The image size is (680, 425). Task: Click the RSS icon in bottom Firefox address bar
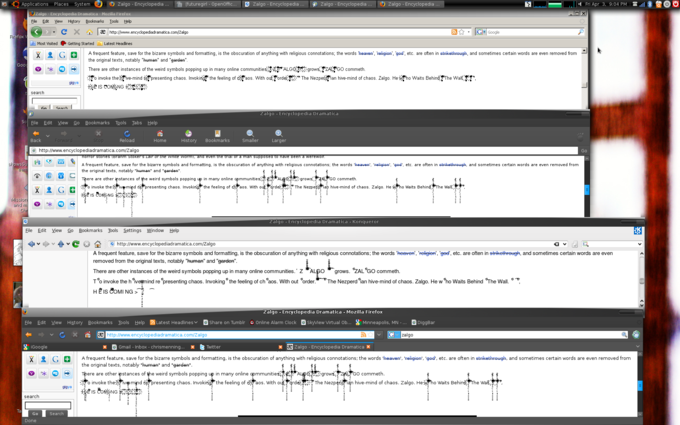(363, 335)
